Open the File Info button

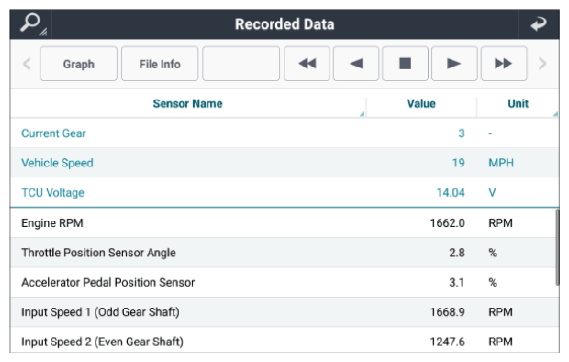tap(160, 63)
